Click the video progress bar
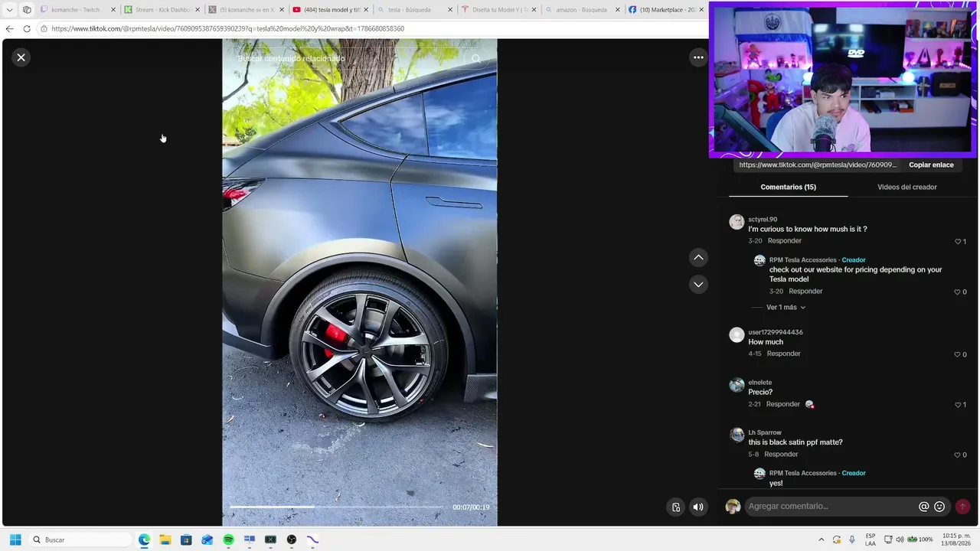 [335, 507]
